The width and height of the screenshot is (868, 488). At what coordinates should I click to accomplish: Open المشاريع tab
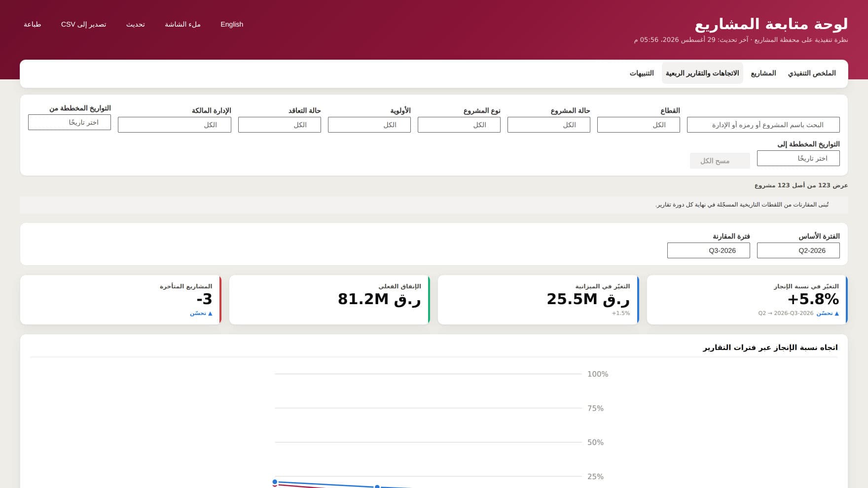763,73
